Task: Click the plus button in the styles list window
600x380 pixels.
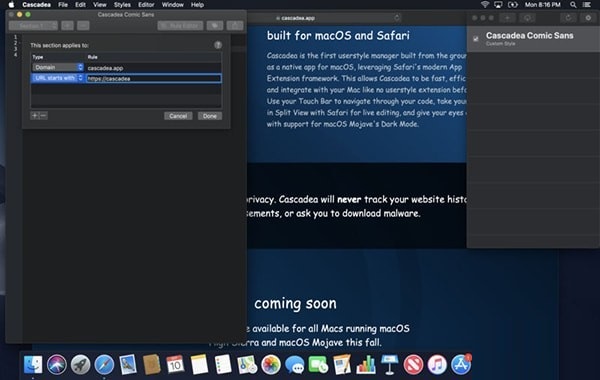Action: (507, 18)
